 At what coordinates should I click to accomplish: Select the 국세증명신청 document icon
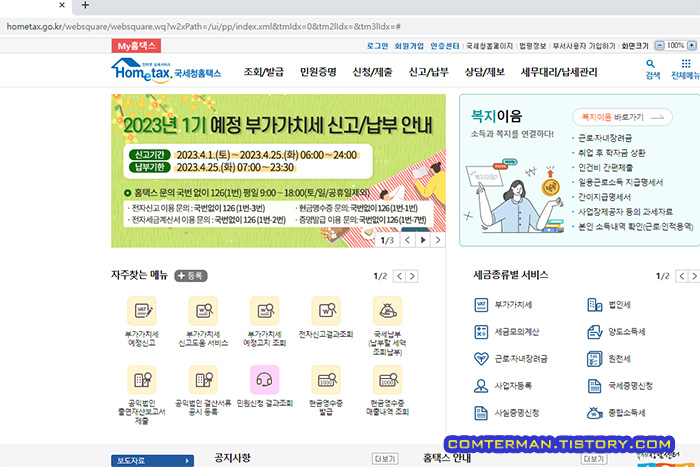pos(595,386)
